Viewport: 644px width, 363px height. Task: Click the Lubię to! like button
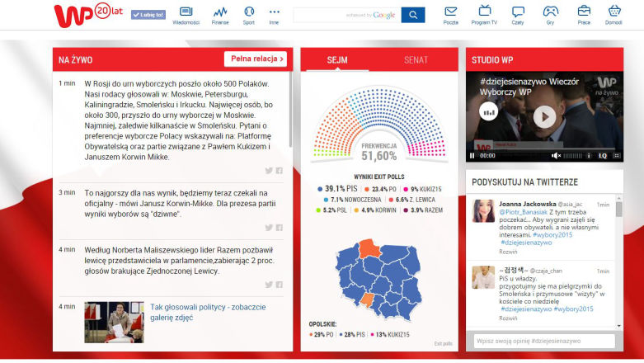(x=148, y=15)
